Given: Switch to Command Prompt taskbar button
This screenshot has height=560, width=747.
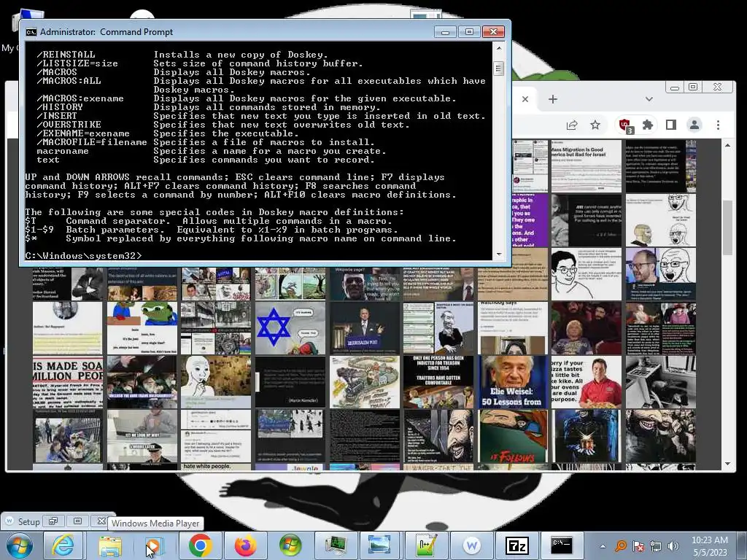Looking at the screenshot, I should coord(562,545).
